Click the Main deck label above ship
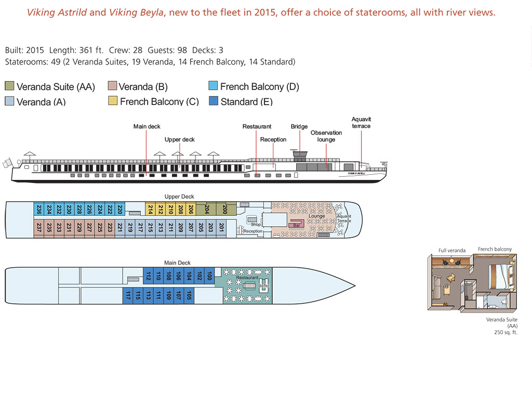The height and width of the screenshot is (416, 532). click(147, 126)
